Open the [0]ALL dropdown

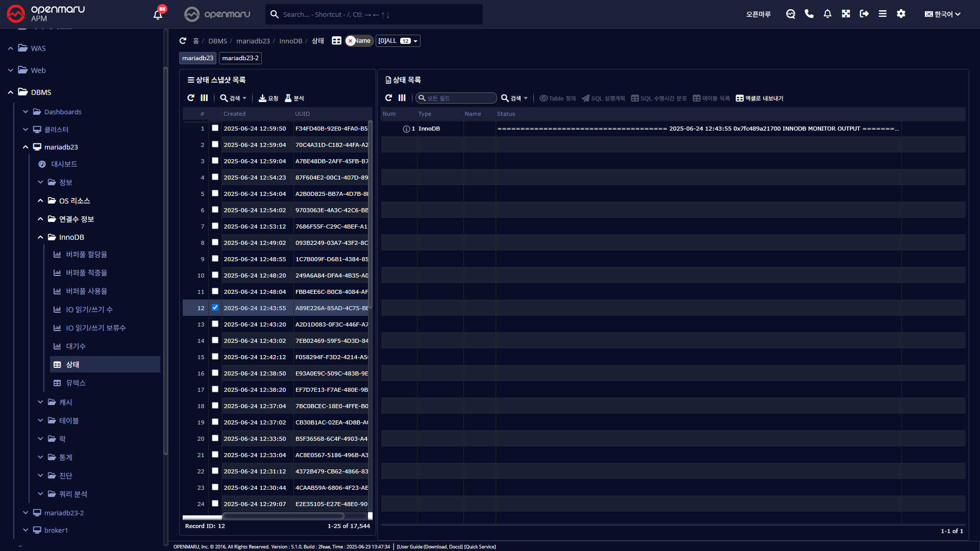[x=398, y=41]
